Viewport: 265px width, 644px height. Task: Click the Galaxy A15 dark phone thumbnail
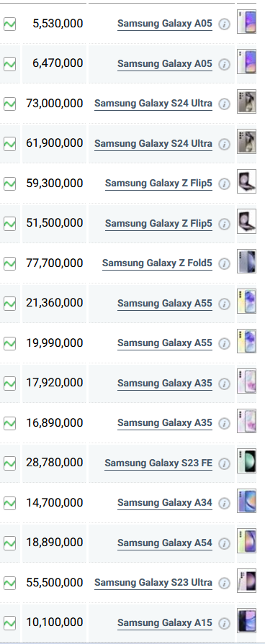pyautogui.click(x=246, y=620)
